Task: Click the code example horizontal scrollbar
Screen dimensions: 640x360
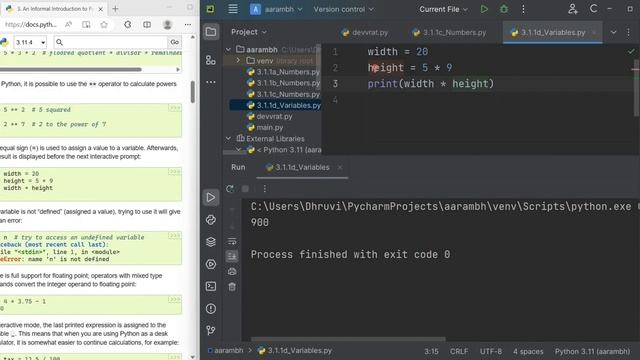Action: (71, 69)
